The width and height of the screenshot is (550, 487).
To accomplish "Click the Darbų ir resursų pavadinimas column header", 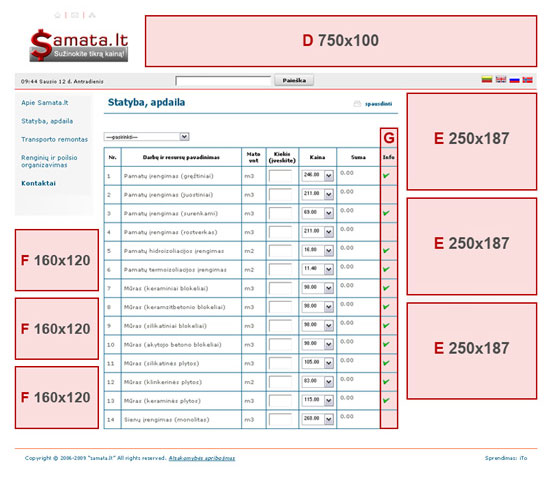I will coord(181,157).
